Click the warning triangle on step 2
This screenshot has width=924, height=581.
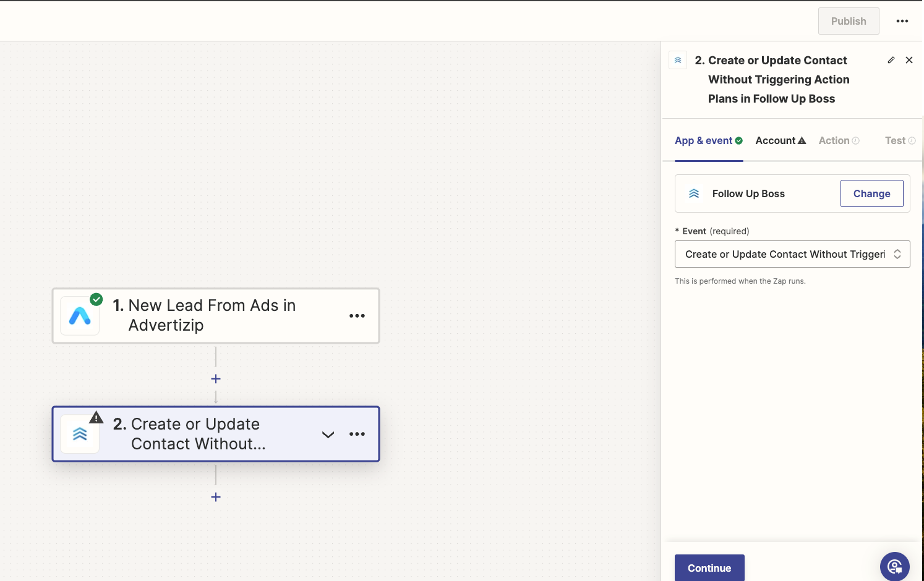[x=96, y=418]
